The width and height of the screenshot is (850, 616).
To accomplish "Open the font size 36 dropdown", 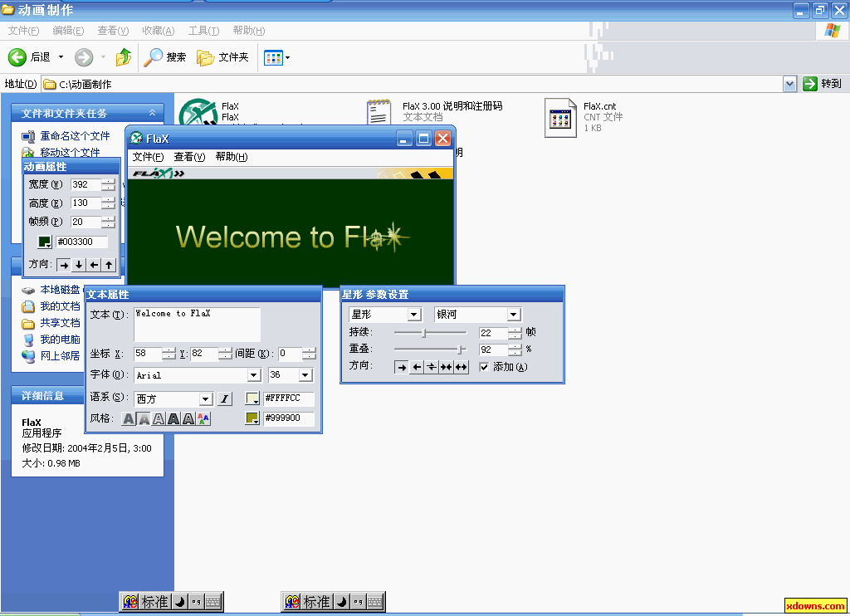I will (x=305, y=375).
